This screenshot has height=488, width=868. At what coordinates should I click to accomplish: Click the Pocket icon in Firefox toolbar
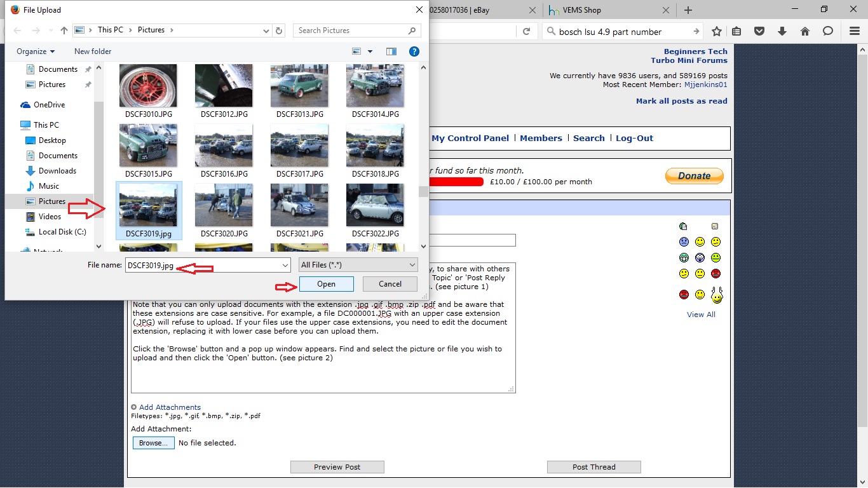pyautogui.click(x=759, y=32)
